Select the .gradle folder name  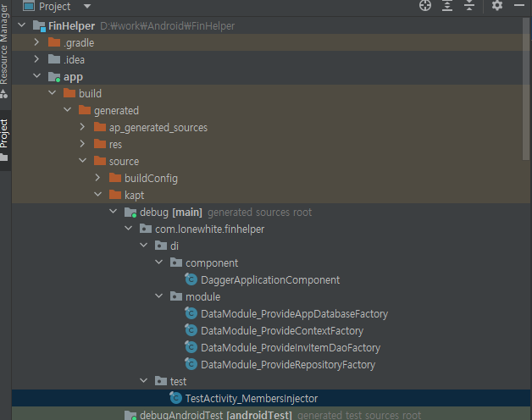point(79,42)
